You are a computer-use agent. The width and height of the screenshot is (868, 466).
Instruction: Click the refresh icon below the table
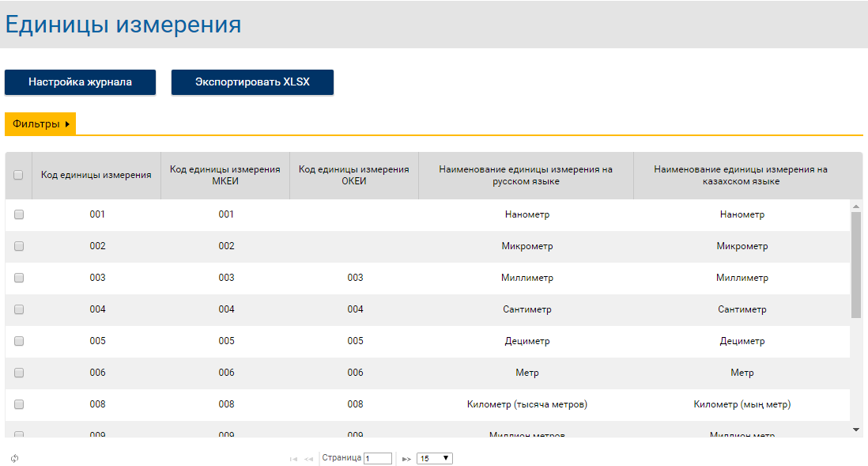14,458
